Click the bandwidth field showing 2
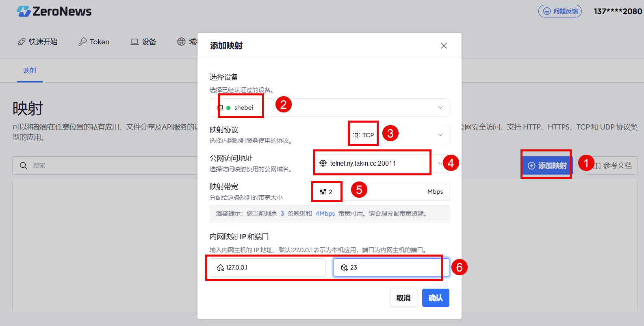This screenshot has width=644, height=326. coord(381,192)
